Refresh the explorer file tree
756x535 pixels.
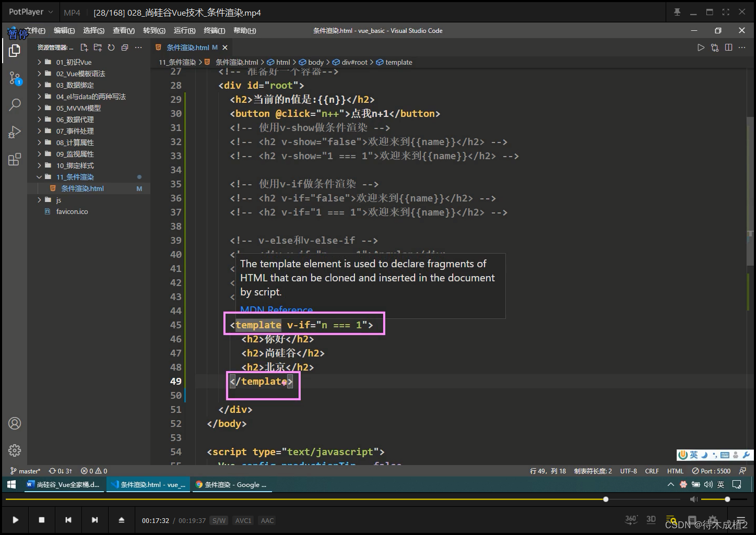pos(111,47)
